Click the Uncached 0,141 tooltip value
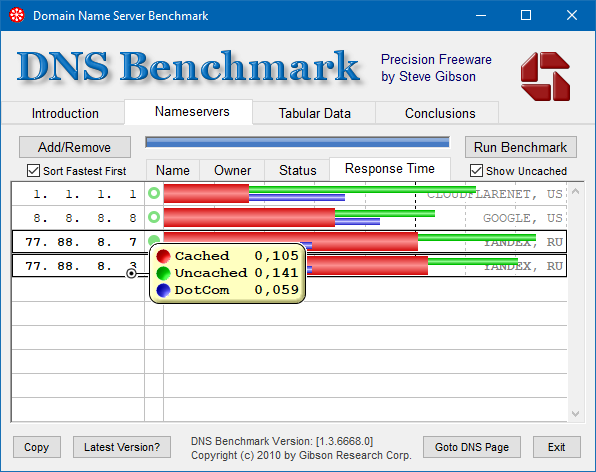This screenshot has width=596, height=472. (x=276, y=272)
